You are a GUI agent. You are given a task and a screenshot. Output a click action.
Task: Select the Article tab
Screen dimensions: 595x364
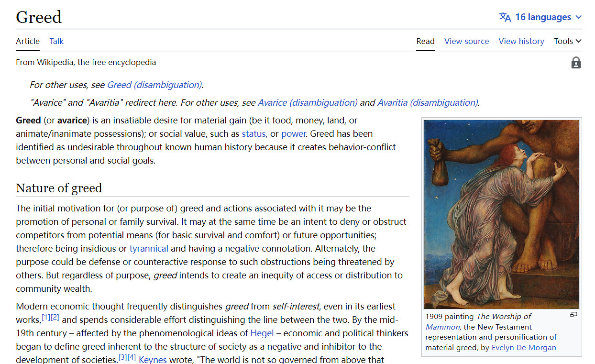(x=28, y=41)
